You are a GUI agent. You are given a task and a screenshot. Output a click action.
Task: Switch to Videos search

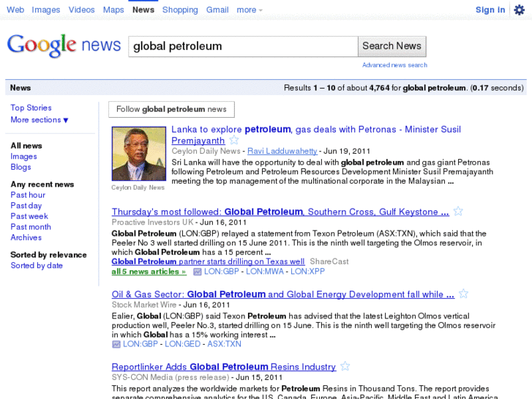(81, 10)
